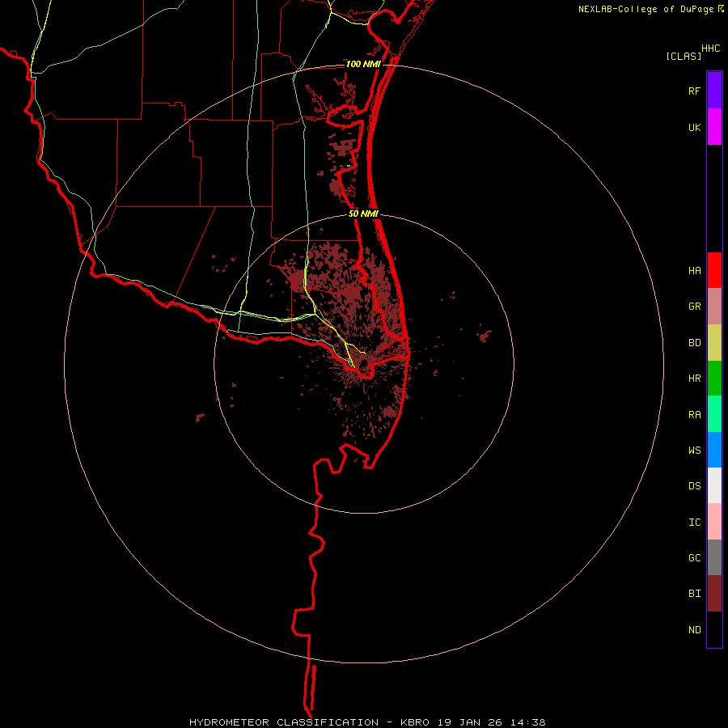The image size is (728, 728).
Task: Click the GC legend label
Action: (x=694, y=558)
